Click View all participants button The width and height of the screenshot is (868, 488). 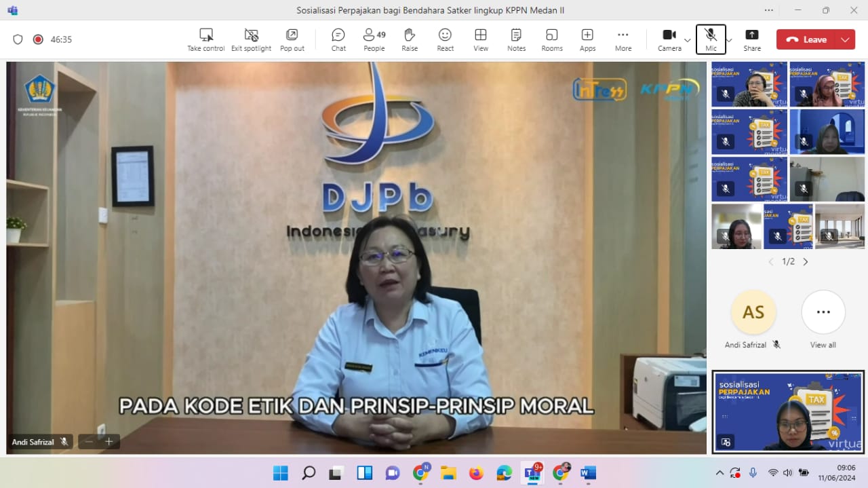(823, 313)
